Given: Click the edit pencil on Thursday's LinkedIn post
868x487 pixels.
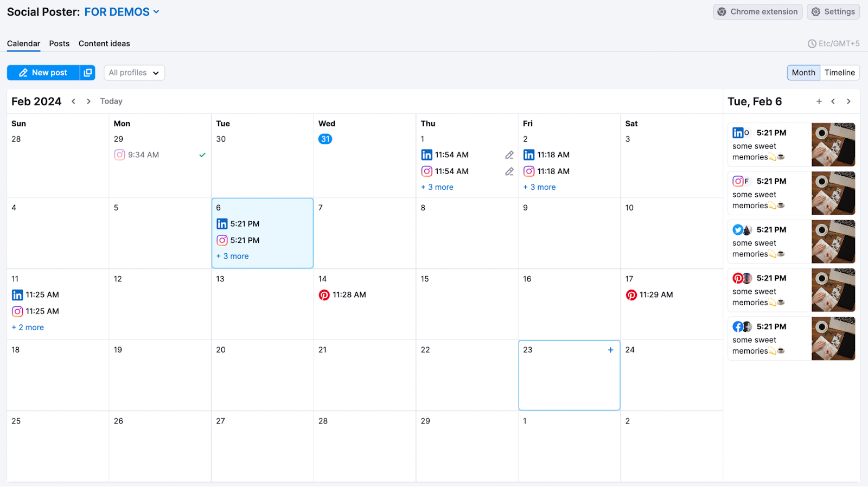Looking at the screenshot, I should pyautogui.click(x=509, y=155).
